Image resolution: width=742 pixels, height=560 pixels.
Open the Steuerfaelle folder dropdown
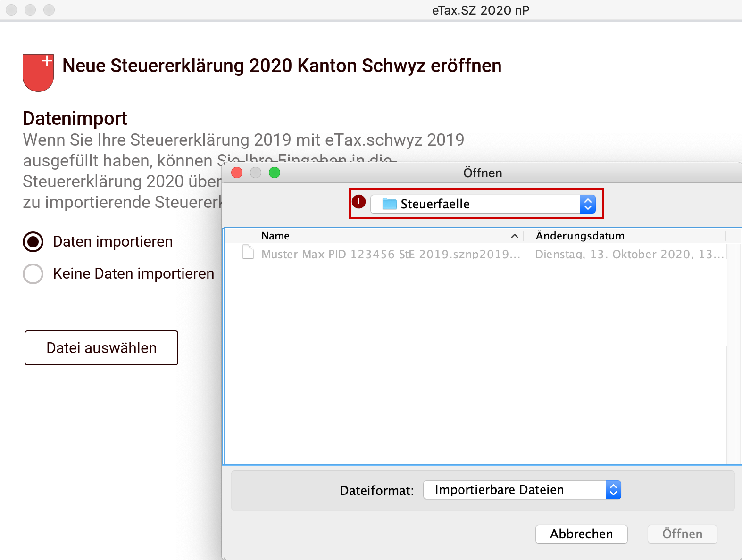coord(483,204)
